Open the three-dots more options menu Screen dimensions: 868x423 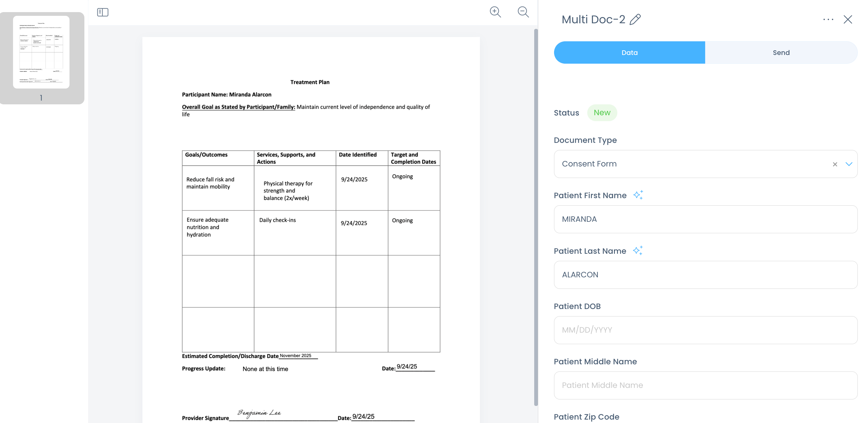click(x=828, y=20)
